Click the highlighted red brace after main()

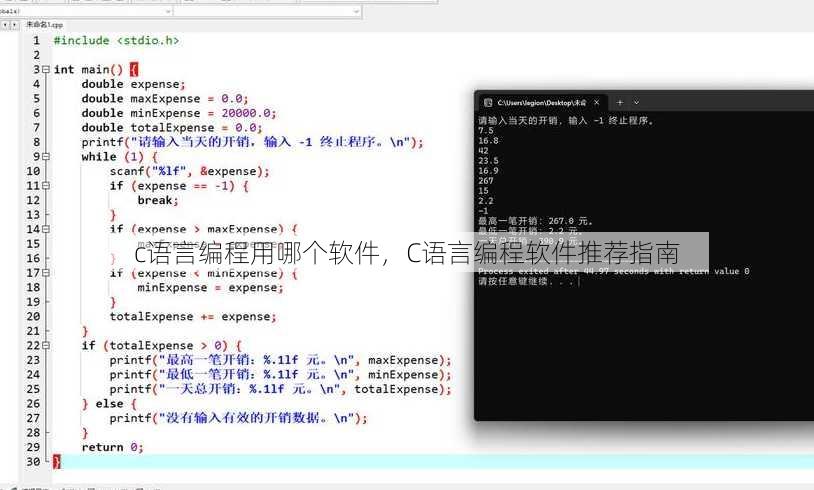point(134,70)
